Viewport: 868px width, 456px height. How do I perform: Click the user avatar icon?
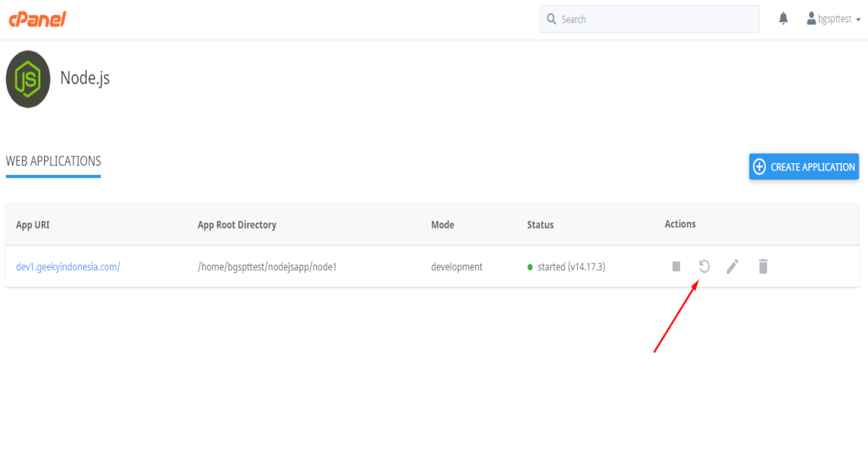[x=812, y=19]
